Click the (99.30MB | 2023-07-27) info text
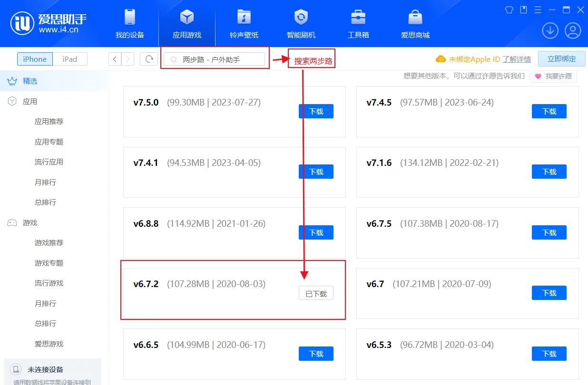Screen dimensions: 588x385 pos(214,102)
